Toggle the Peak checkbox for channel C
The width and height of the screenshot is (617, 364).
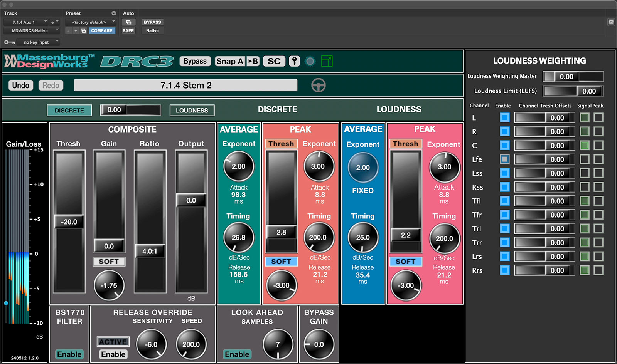(x=598, y=146)
